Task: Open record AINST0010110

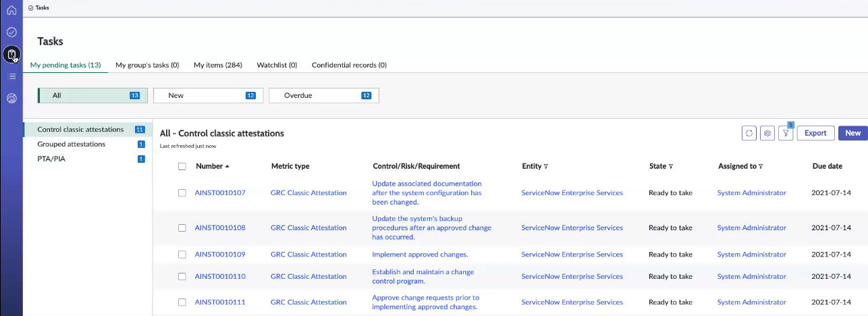Action: click(x=220, y=276)
